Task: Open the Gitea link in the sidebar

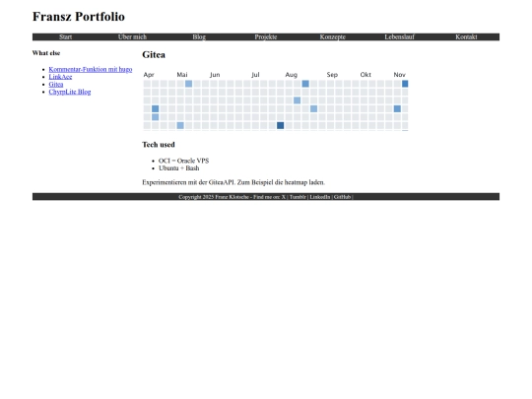Action: [x=56, y=84]
